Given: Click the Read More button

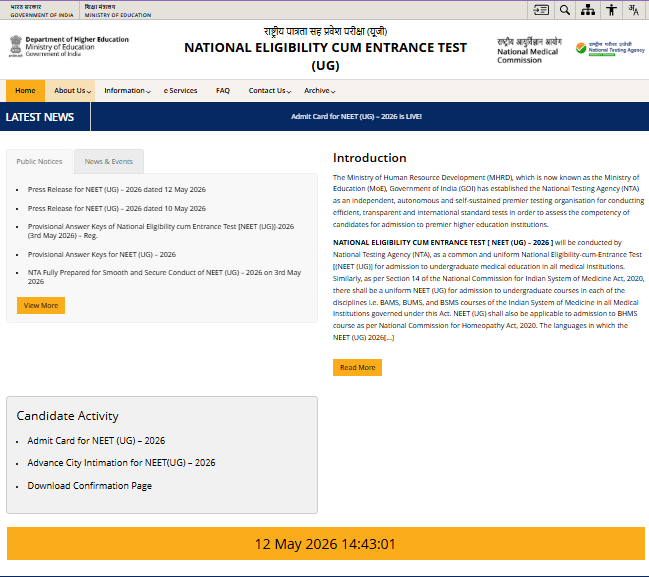Looking at the screenshot, I should (358, 368).
